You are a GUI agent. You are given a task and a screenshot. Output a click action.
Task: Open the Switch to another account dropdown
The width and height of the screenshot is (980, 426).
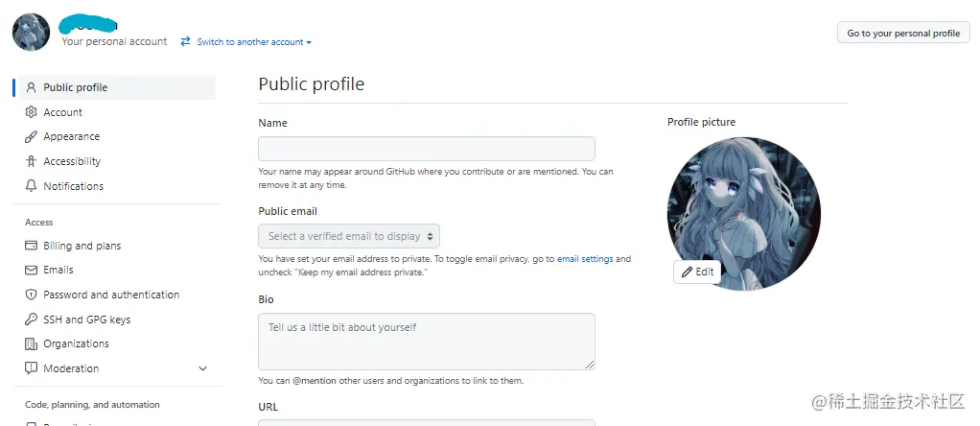tap(253, 42)
